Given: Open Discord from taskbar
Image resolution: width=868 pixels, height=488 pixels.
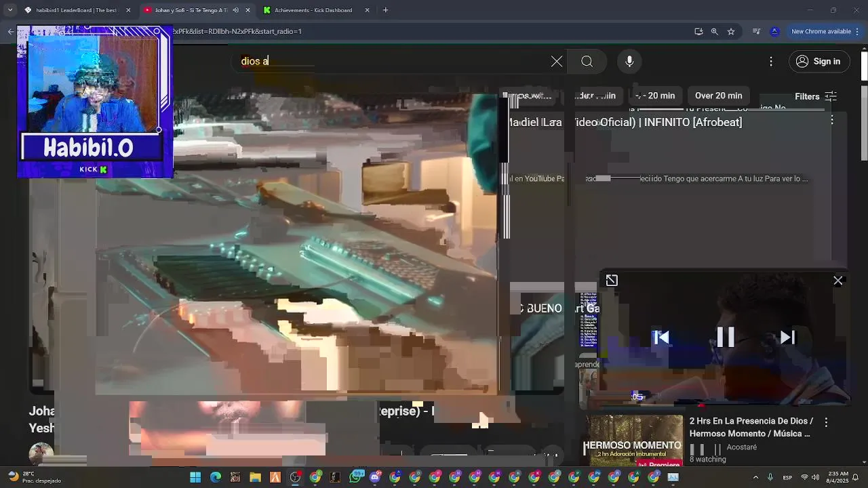Looking at the screenshot, I should pyautogui.click(x=375, y=477).
